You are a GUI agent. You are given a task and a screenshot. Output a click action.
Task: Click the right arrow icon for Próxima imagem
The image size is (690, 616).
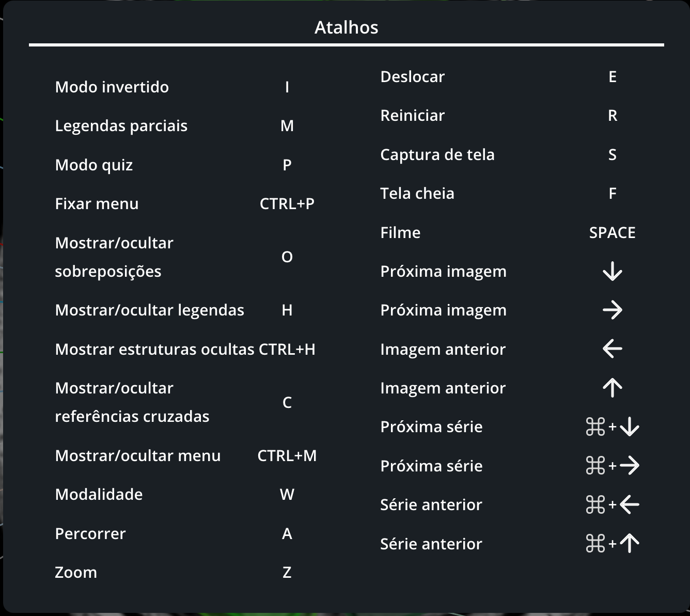pyautogui.click(x=613, y=310)
